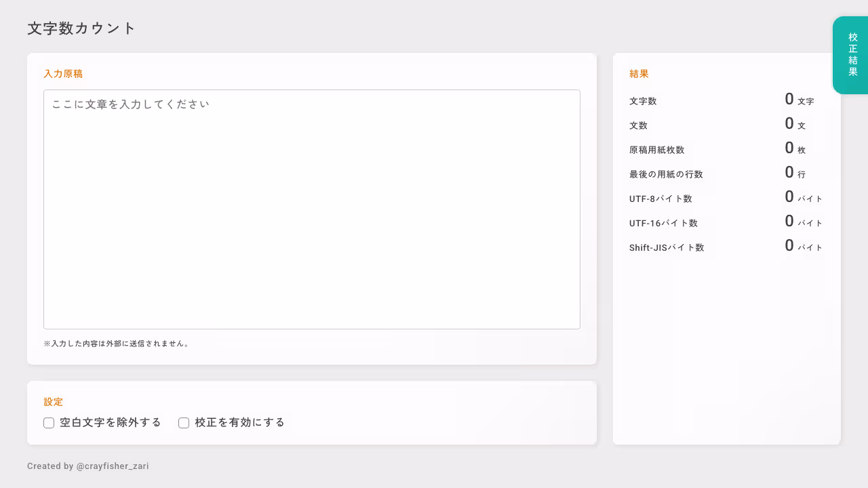Click the 原稿用紙枚数 result label
Image resolution: width=868 pixels, height=488 pixels.
(656, 149)
